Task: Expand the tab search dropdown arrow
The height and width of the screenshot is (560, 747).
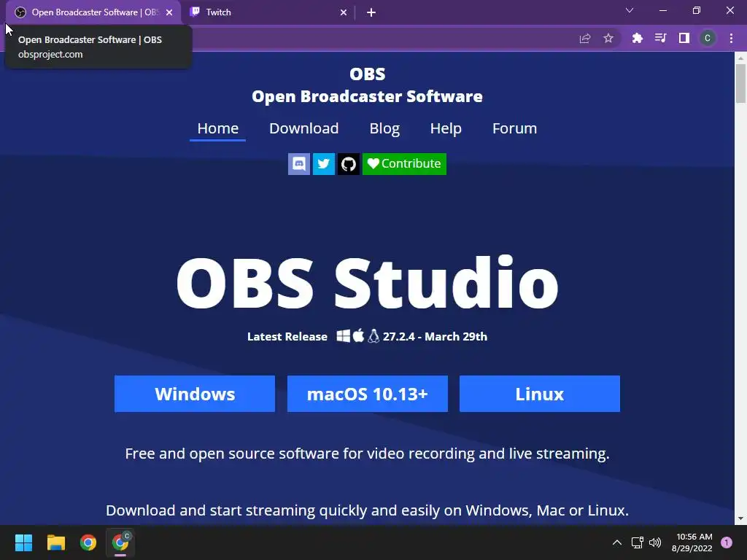Action: (630, 10)
